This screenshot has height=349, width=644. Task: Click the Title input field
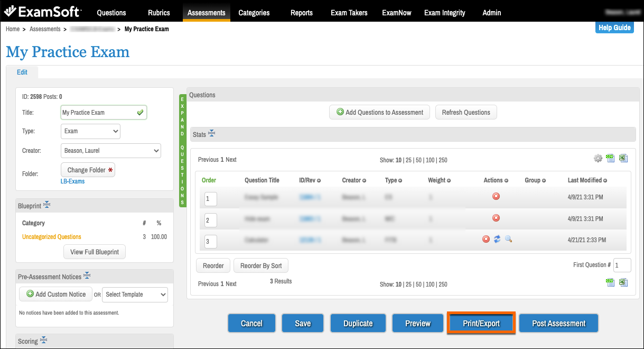click(104, 112)
